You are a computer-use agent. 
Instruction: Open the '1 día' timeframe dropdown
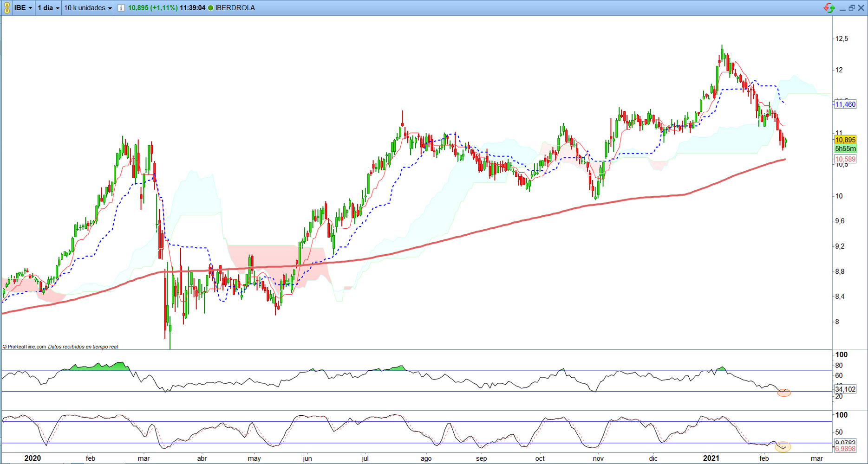pyautogui.click(x=48, y=8)
